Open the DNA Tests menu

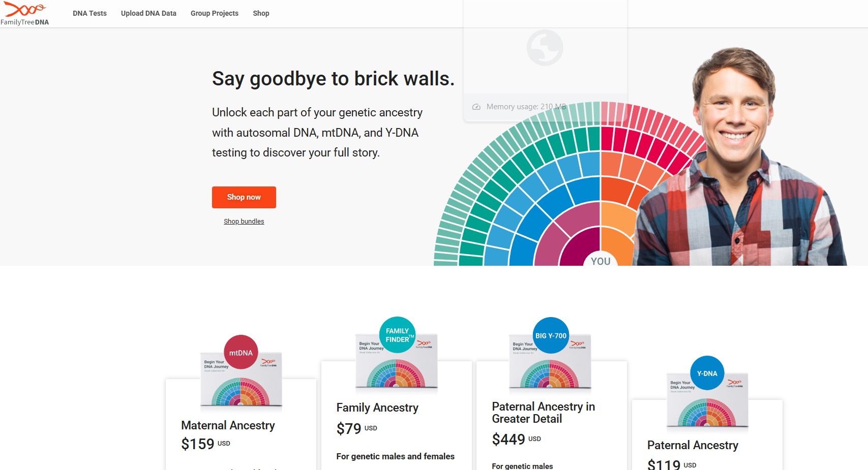(x=89, y=13)
